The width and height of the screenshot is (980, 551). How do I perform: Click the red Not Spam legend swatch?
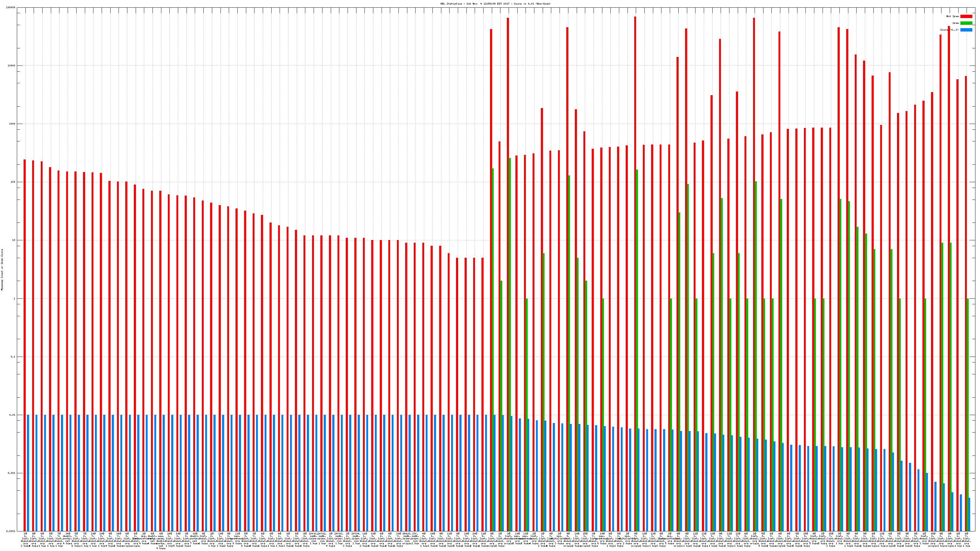coord(966,16)
